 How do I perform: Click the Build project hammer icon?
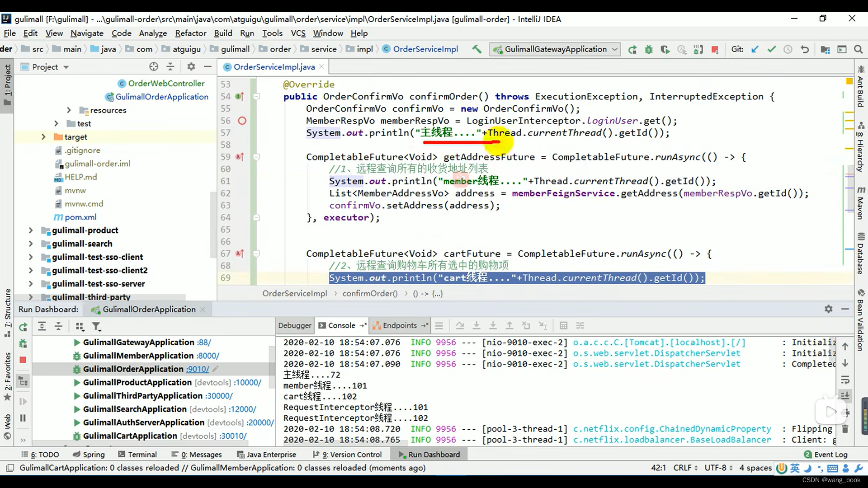(476, 49)
